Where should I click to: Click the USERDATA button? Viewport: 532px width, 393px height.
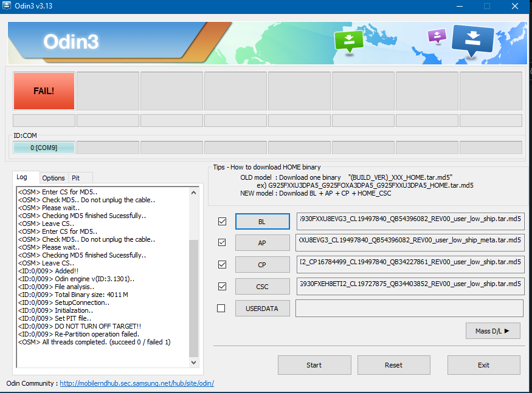coord(262,308)
